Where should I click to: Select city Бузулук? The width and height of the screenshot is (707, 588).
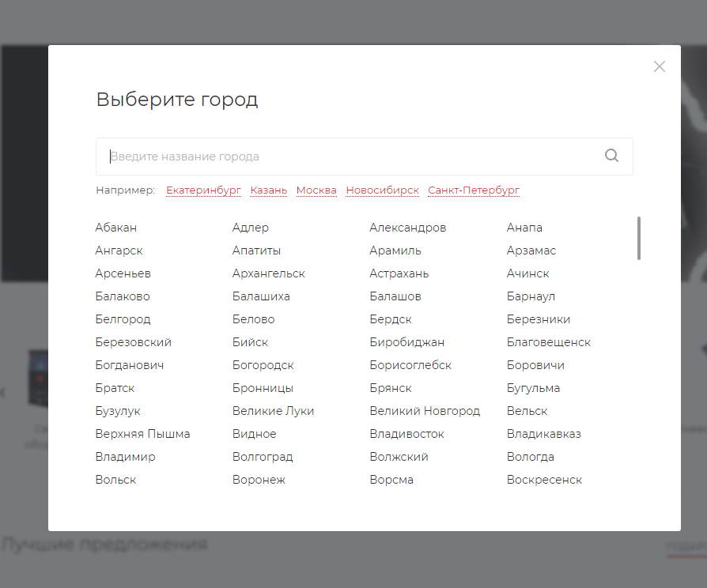118,412
